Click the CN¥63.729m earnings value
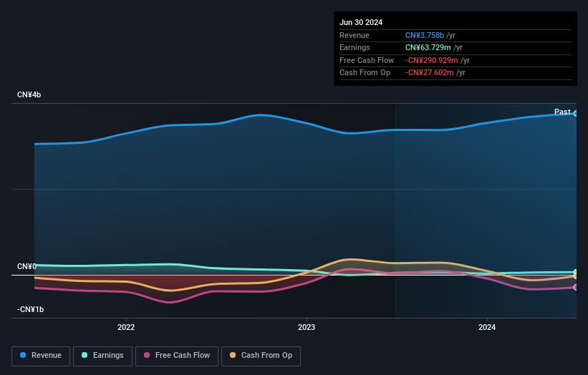 428,47
